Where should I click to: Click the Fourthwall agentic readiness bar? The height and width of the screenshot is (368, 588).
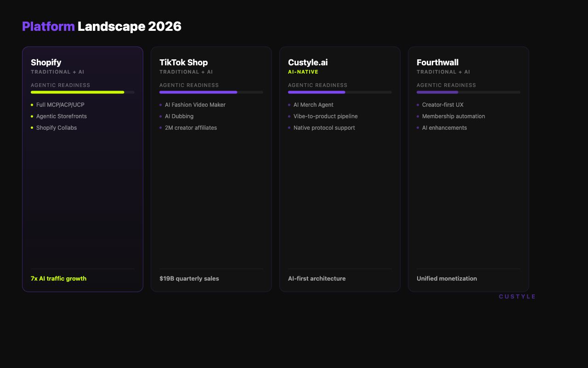pyautogui.click(x=469, y=92)
